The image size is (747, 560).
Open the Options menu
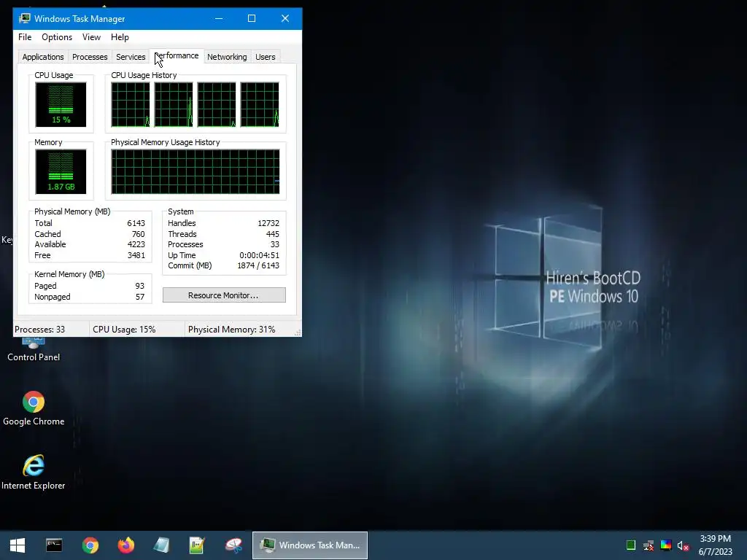[57, 37]
